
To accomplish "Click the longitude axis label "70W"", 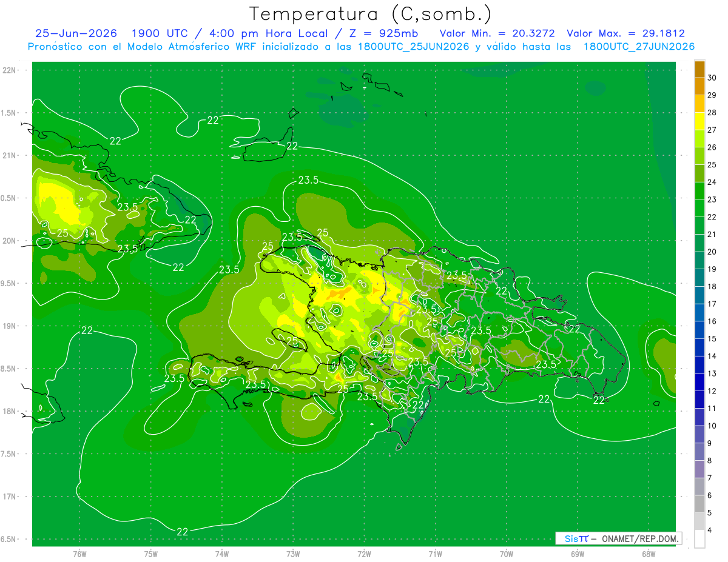I will coord(507,554).
